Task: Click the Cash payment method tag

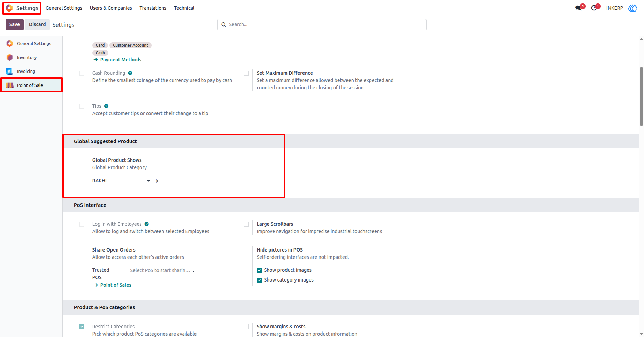Action: pos(100,53)
